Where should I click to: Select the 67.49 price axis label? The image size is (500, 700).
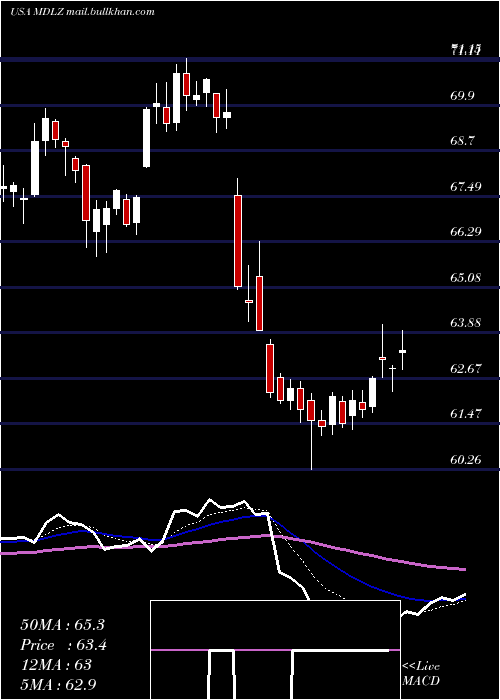point(466,187)
